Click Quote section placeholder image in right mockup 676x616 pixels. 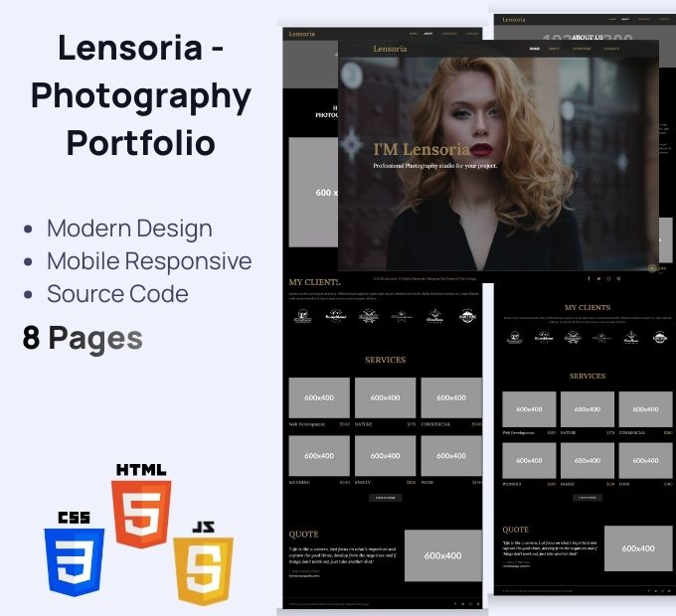pos(638,548)
